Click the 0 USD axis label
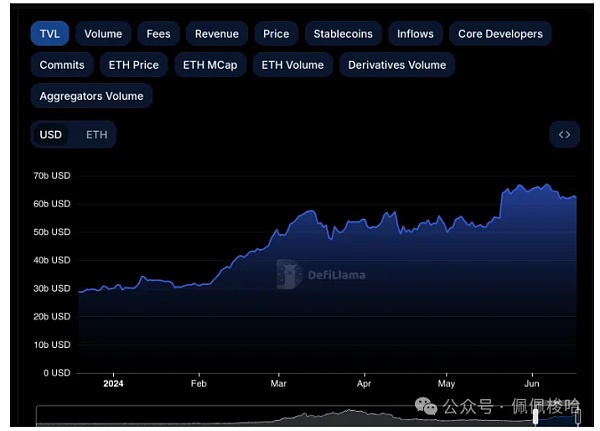This screenshot has height=431, width=600. (x=57, y=373)
